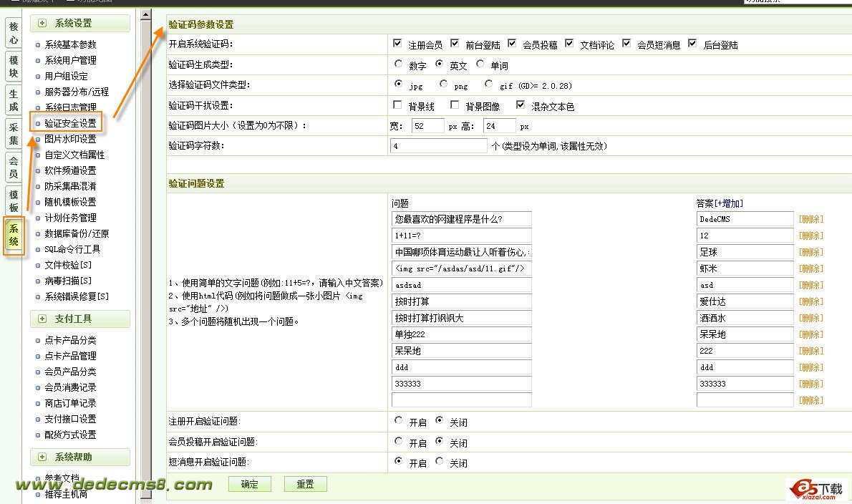The height and width of the screenshot is (504, 852).
Task: Disable the 混杂文本色 checkbox
Action: pos(519,104)
